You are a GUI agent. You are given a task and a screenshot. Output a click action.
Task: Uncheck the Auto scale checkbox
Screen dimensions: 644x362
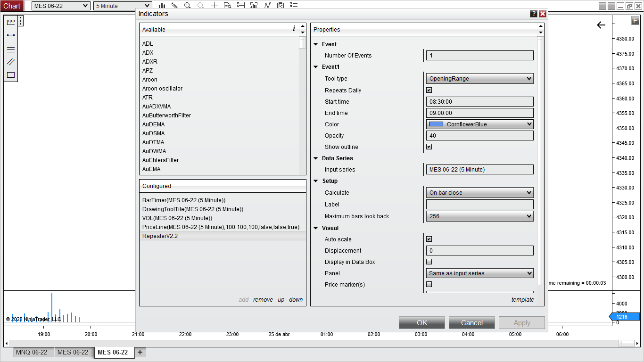point(429,239)
